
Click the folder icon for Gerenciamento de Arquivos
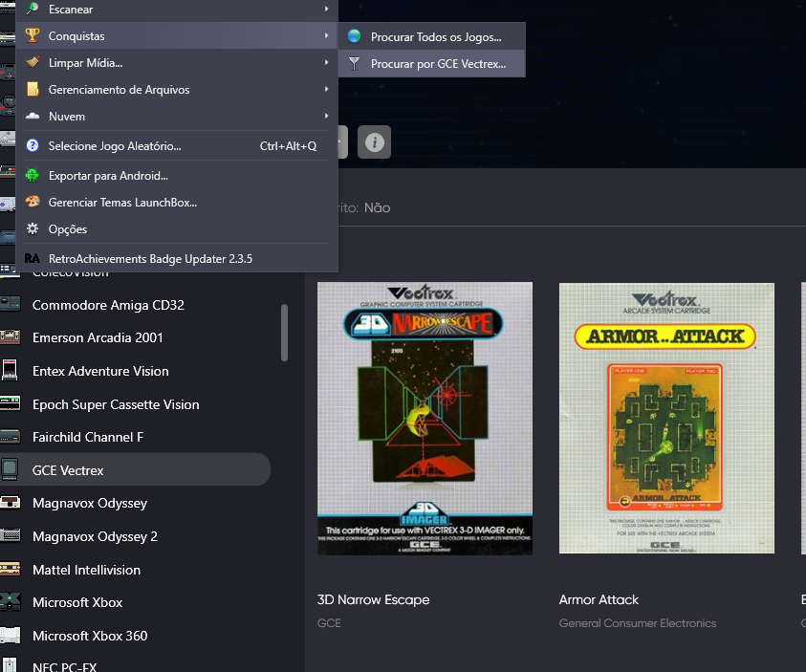pyautogui.click(x=33, y=90)
